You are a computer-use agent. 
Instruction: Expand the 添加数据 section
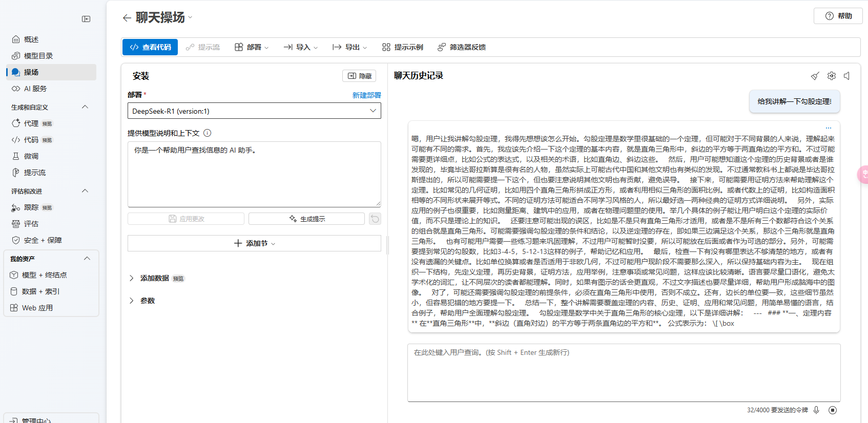coord(132,278)
